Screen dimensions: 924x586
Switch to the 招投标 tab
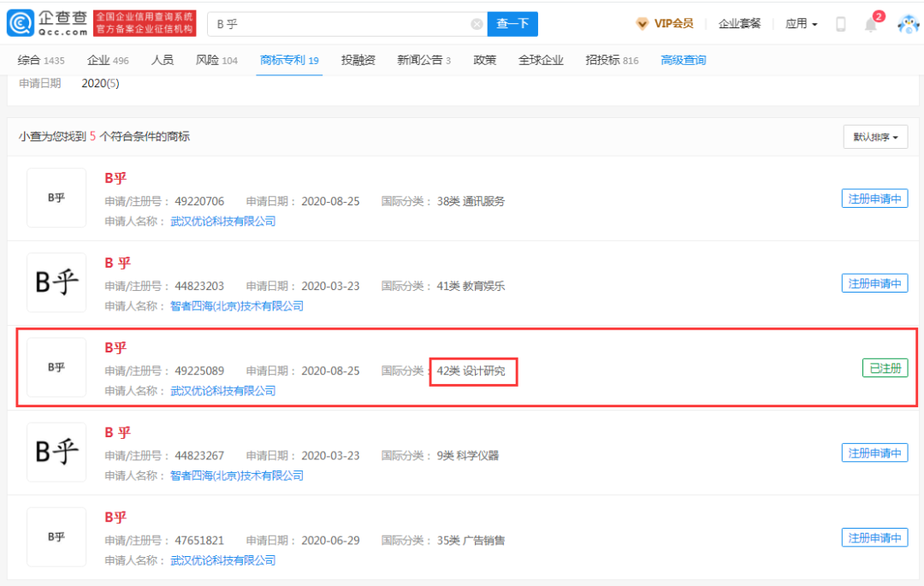pos(612,60)
